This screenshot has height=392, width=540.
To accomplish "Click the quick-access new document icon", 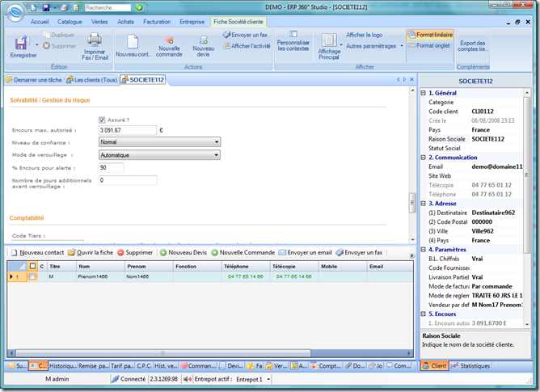I will pos(33,7).
